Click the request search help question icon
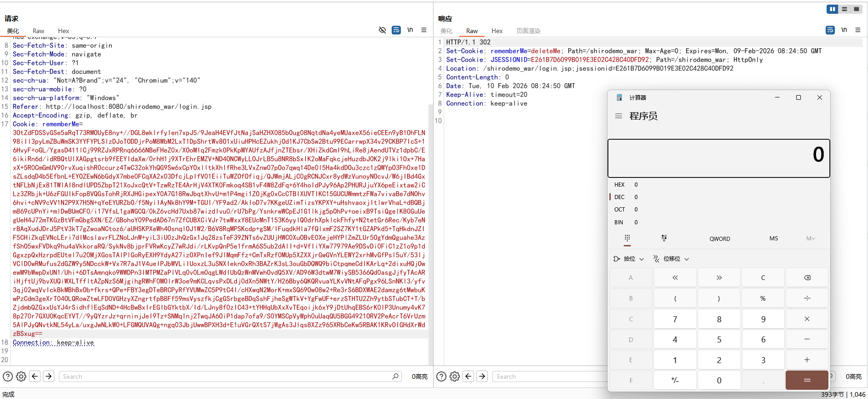Viewport: 868px width, 399px height. point(8,376)
